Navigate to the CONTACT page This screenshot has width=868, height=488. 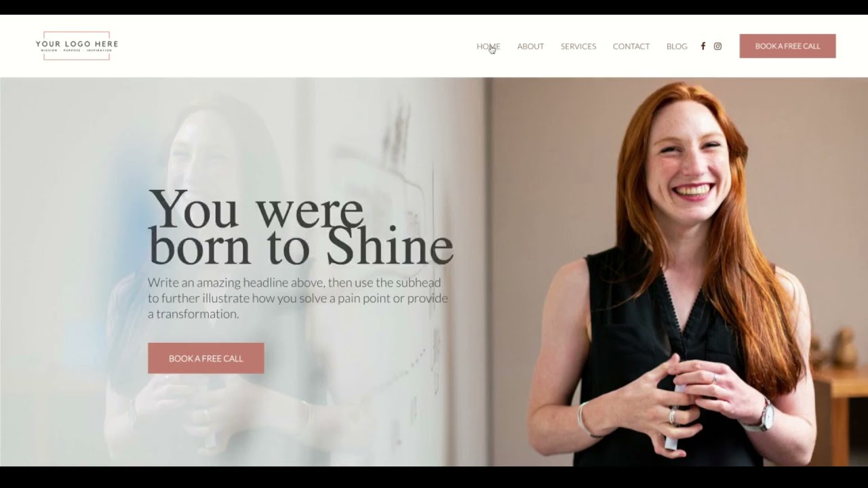[631, 46]
